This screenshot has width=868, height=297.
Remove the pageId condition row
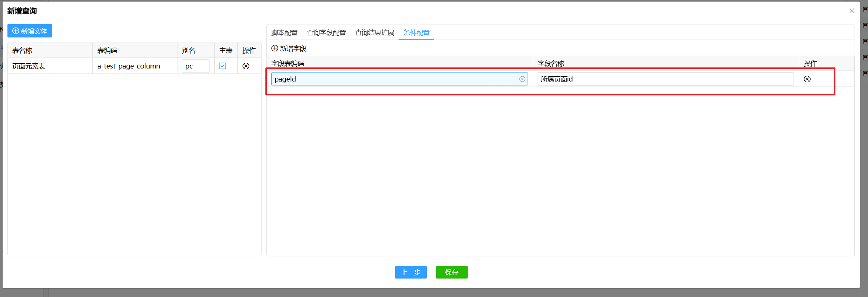pos(807,79)
